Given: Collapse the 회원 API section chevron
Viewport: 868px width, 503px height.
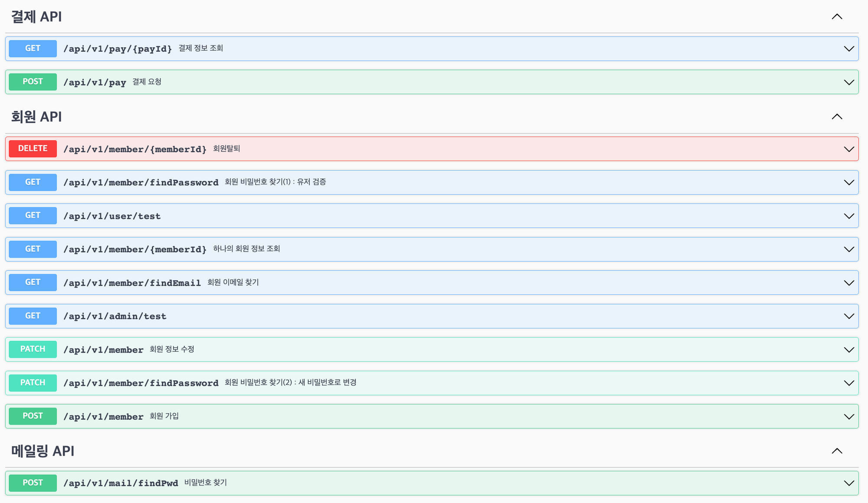Looking at the screenshot, I should [837, 117].
